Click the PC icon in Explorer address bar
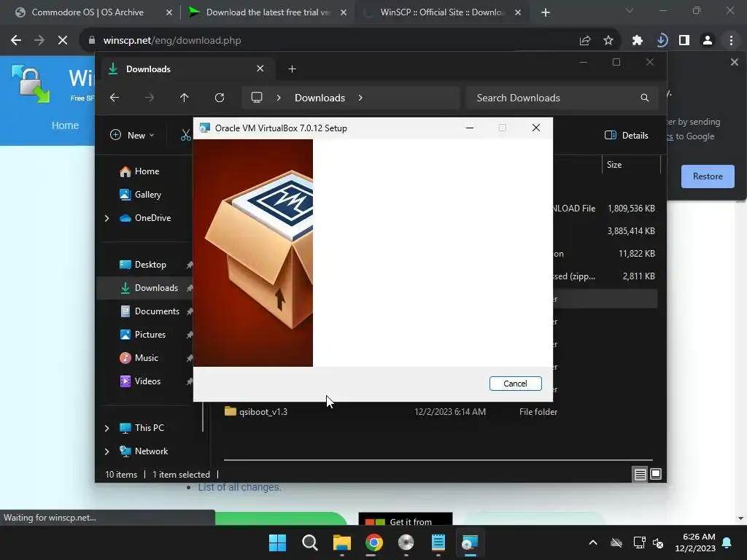This screenshot has height=560, width=747. coord(257,98)
